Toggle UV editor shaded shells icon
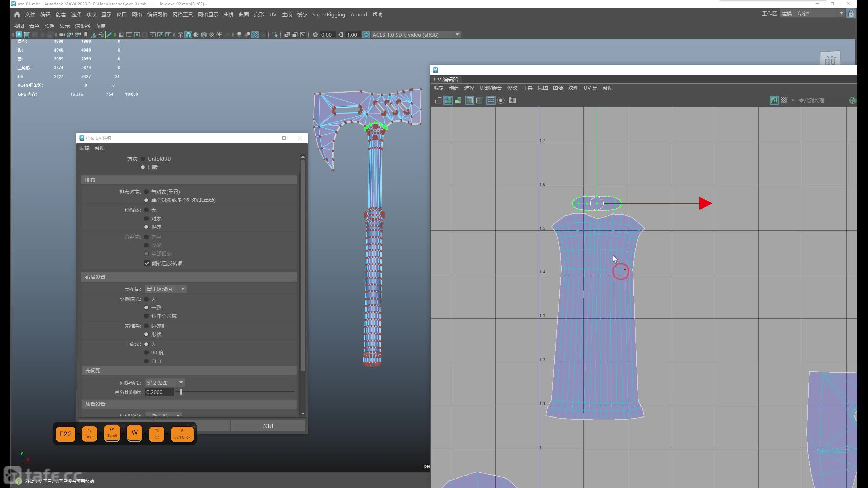This screenshot has width=868, height=488. point(448,100)
